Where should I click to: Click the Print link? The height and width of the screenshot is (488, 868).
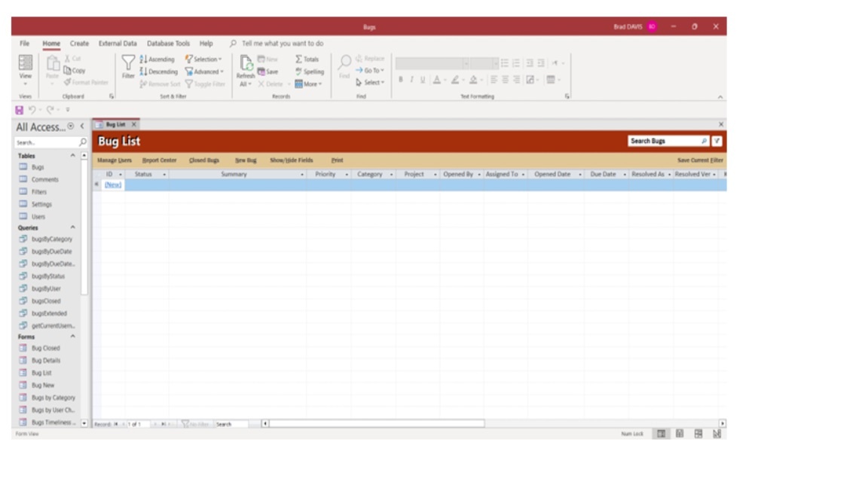pos(337,160)
